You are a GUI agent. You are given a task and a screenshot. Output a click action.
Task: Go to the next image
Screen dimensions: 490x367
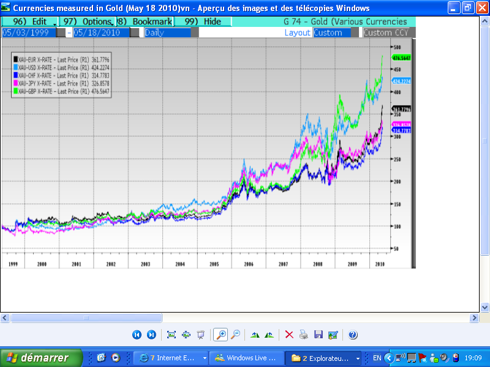[x=151, y=335]
